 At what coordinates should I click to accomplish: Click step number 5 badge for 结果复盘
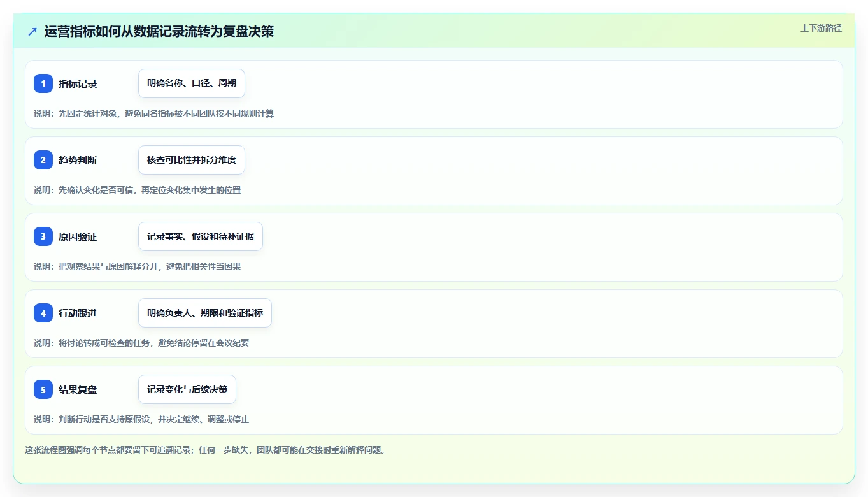click(x=43, y=389)
